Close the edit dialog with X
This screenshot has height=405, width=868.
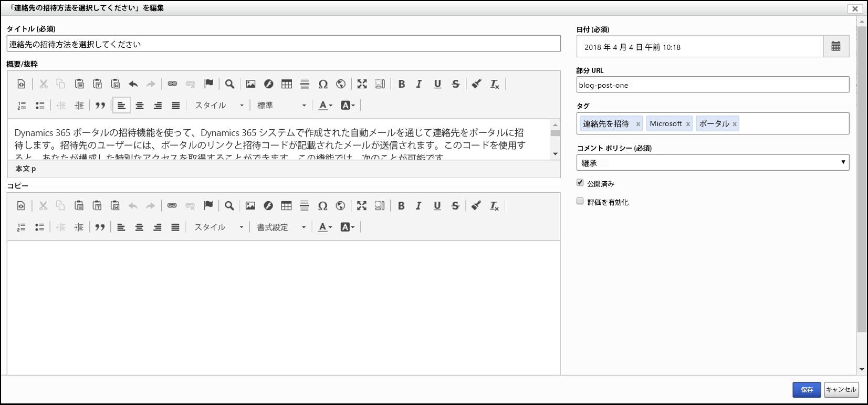(x=855, y=9)
